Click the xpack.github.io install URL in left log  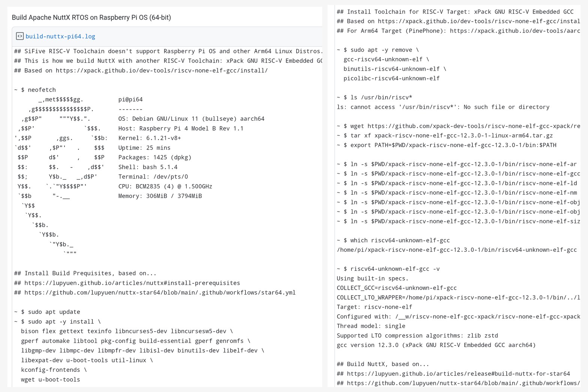click(x=162, y=71)
